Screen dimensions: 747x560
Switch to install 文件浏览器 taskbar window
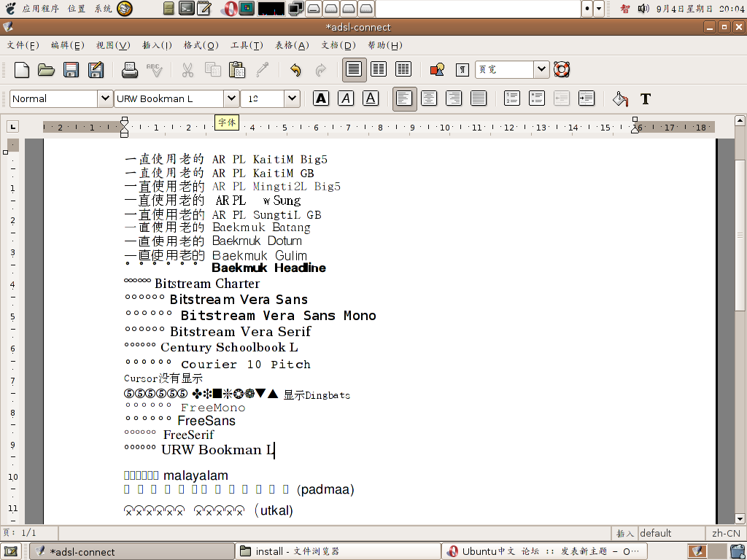point(338,551)
